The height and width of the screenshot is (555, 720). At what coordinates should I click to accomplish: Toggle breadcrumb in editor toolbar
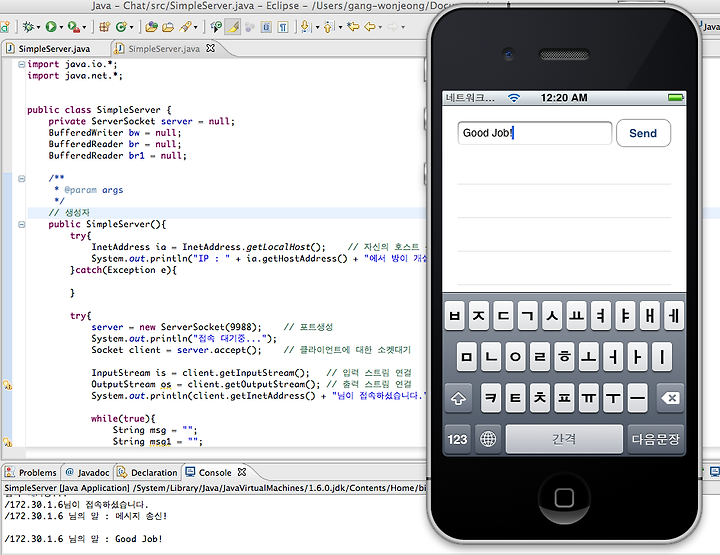point(216,27)
